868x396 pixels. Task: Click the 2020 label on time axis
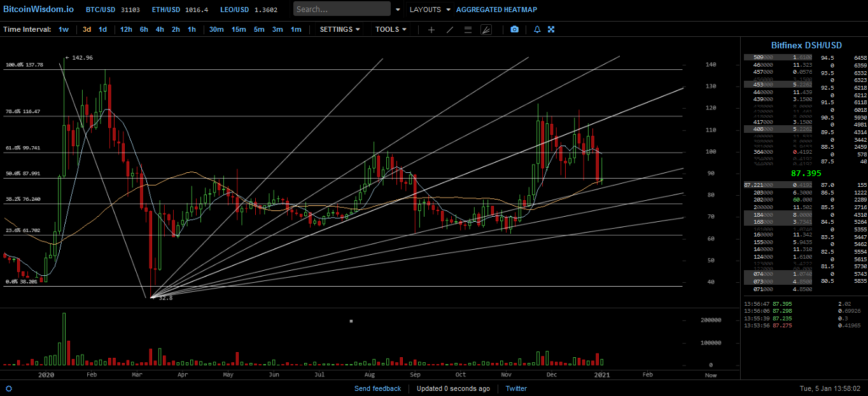[46, 375]
